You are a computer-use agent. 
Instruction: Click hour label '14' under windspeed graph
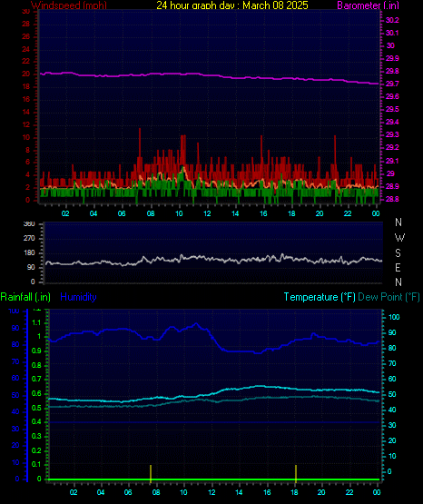(235, 213)
